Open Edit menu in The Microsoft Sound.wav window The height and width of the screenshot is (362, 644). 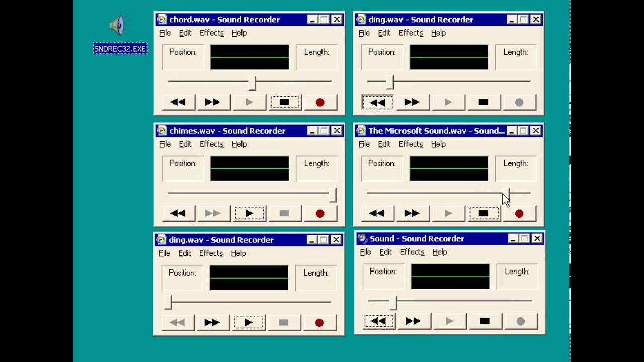tap(384, 144)
